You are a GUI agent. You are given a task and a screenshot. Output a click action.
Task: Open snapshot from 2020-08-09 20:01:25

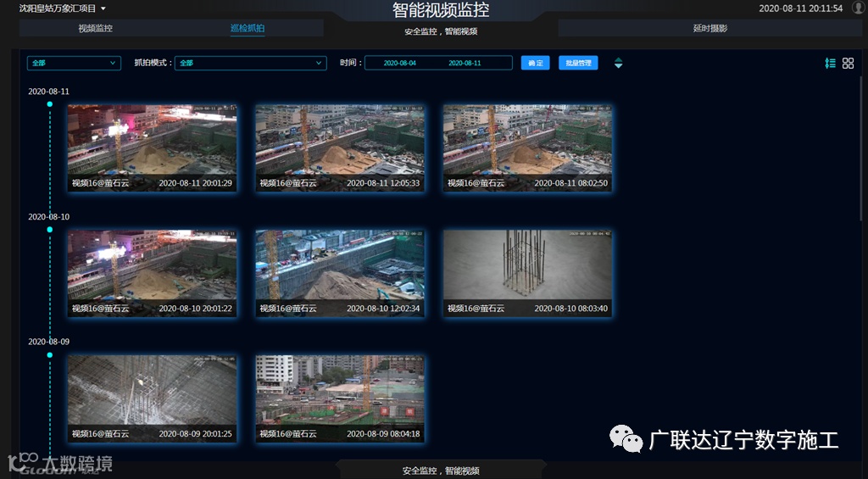(x=153, y=398)
